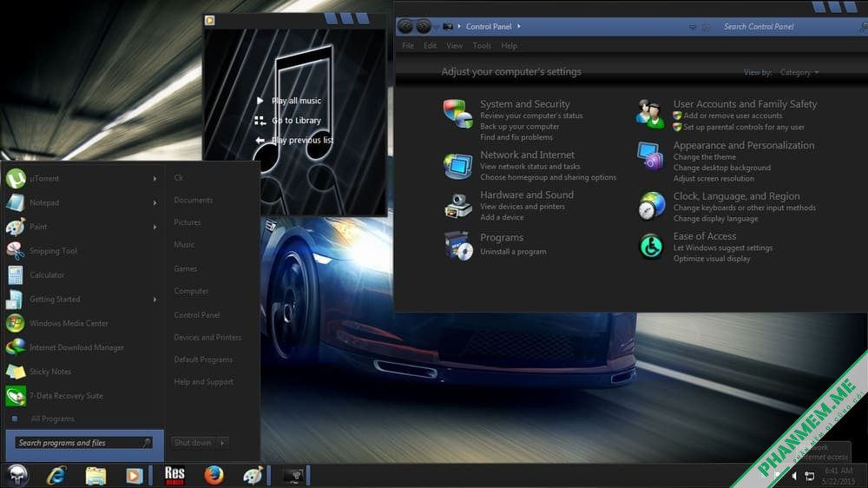Image resolution: width=868 pixels, height=488 pixels.
Task: Click the skull Start button on taskbar
Action: [17, 475]
